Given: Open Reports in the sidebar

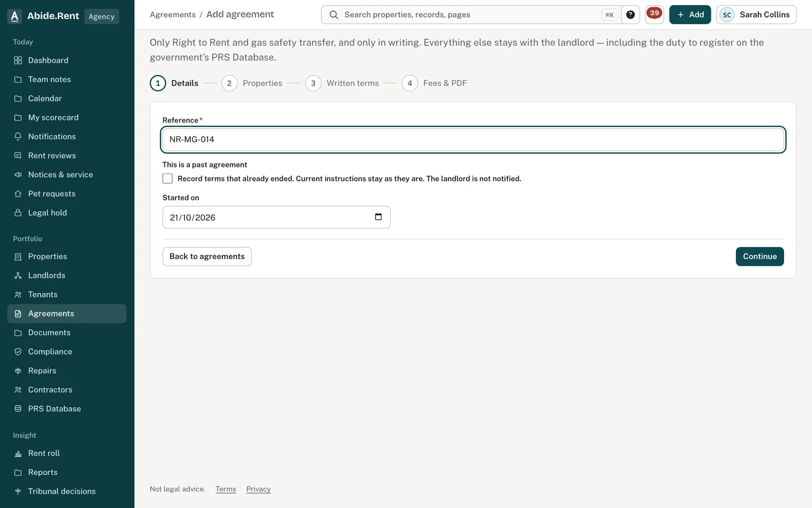Looking at the screenshot, I should coord(66,472).
